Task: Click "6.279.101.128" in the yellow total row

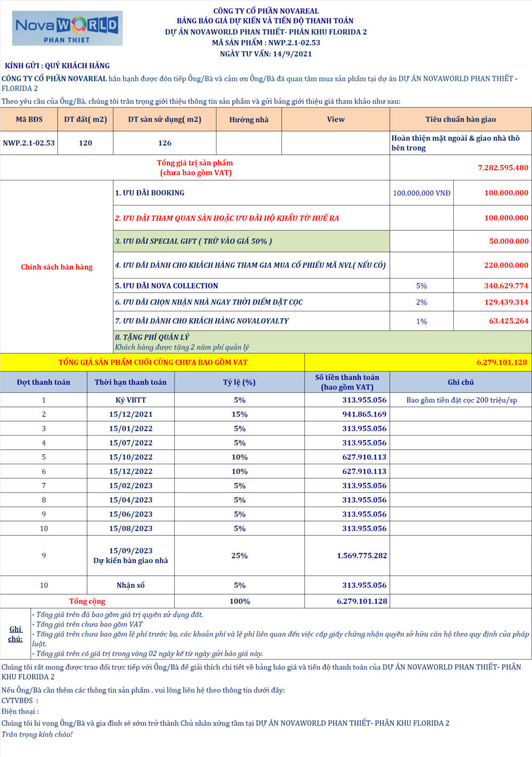Action: (x=502, y=363)
